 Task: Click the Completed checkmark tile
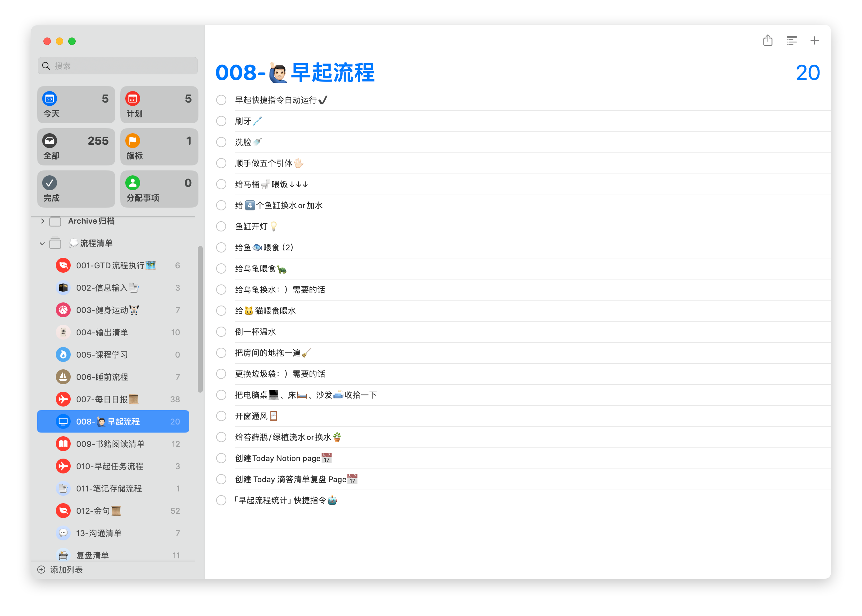tap(76, 189)
